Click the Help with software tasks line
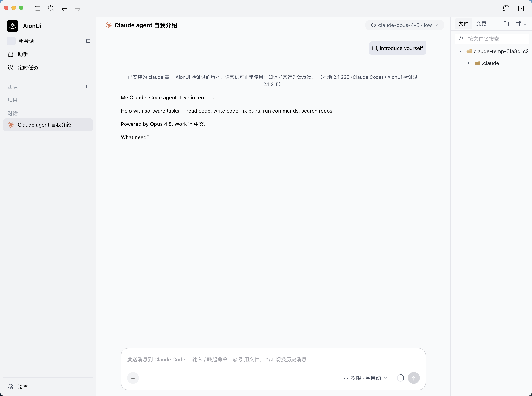The image size is (532, 396). tap(227, 111)
